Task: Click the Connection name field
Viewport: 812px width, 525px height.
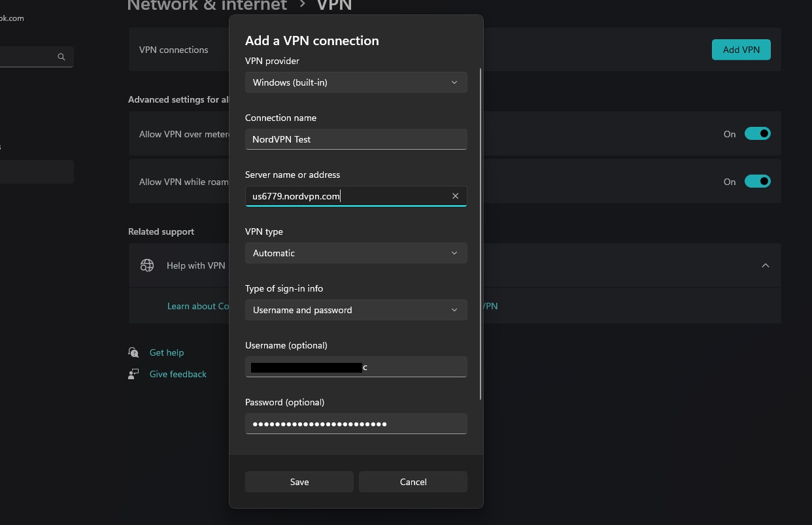Action: coord(356,139)
